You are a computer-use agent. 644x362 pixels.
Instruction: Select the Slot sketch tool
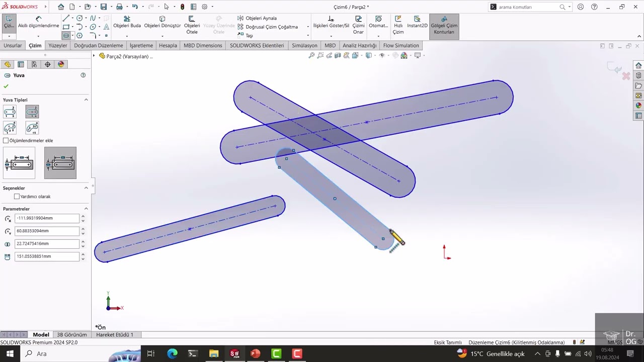point(66,36)
